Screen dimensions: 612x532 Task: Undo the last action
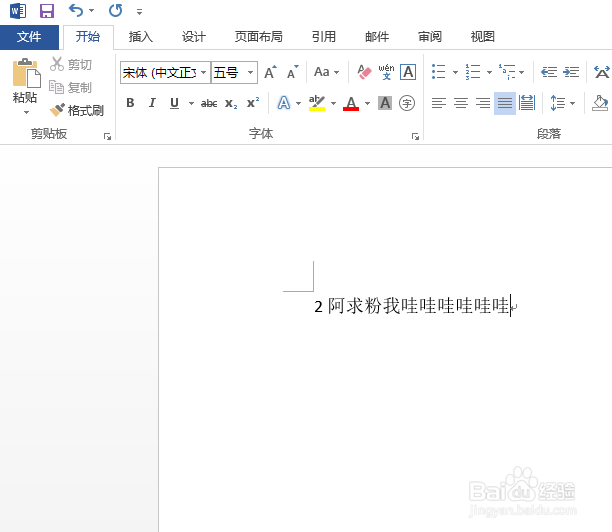point(76,11)
